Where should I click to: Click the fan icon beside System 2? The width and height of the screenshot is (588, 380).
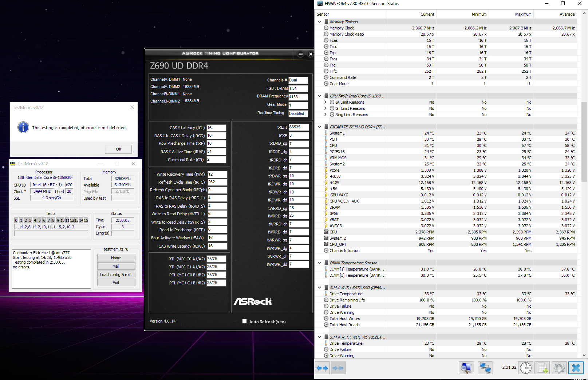[326, 238]
